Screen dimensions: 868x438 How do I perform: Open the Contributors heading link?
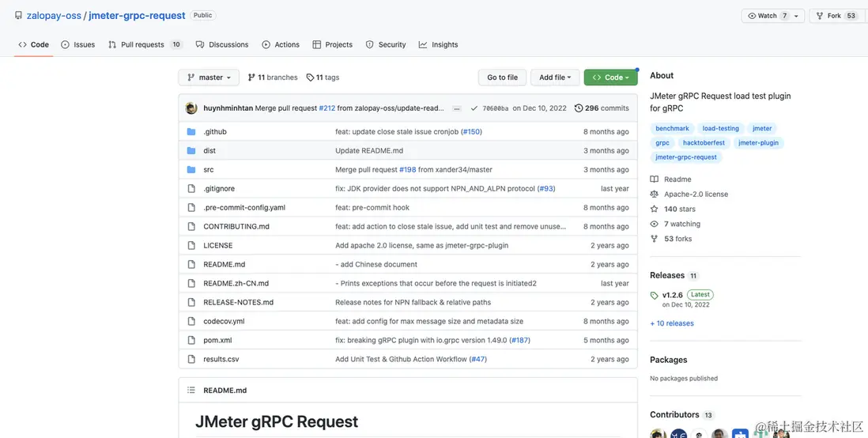point(674,415)
